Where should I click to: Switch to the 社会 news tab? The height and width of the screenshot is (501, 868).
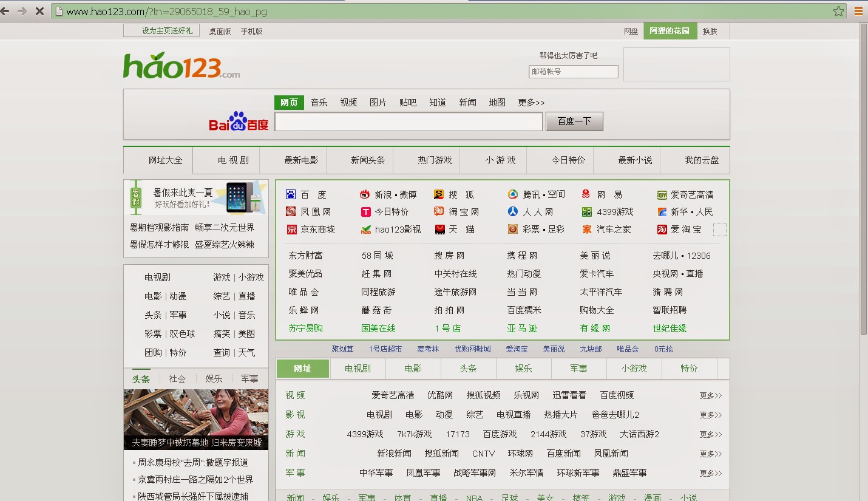[x=178, y=379]
